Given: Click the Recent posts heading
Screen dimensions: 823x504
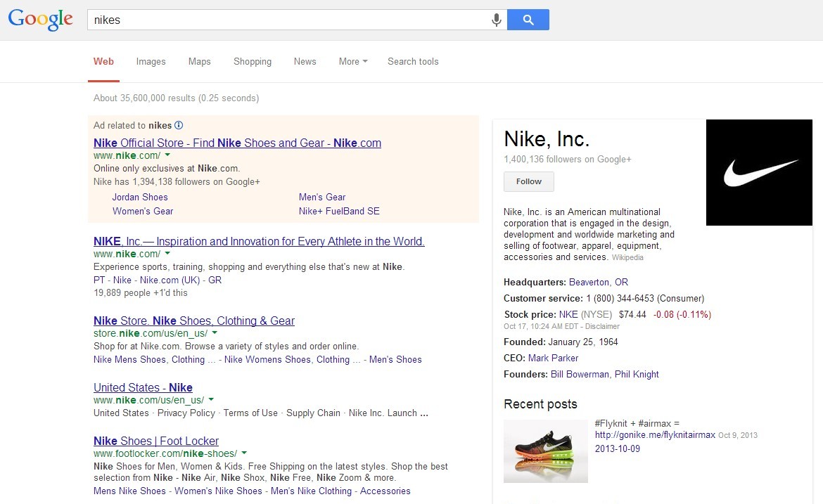Looking at the screenshot, I should pos(541,403).
